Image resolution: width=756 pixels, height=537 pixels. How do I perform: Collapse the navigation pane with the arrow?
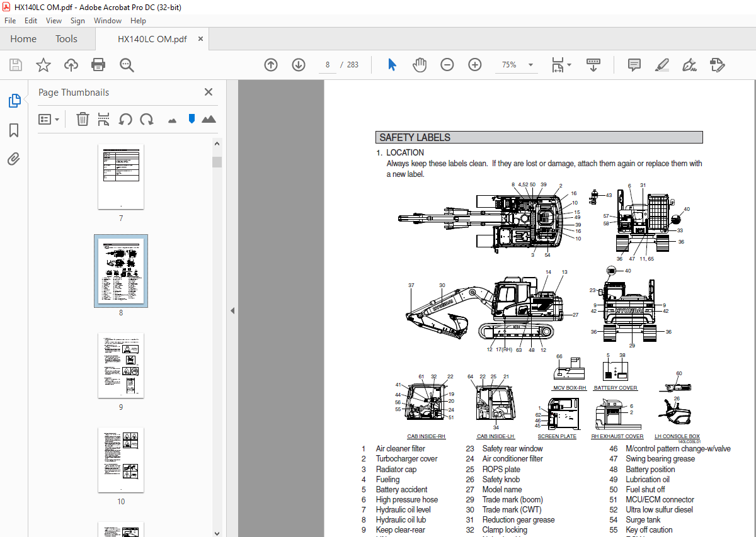(232, 310)
